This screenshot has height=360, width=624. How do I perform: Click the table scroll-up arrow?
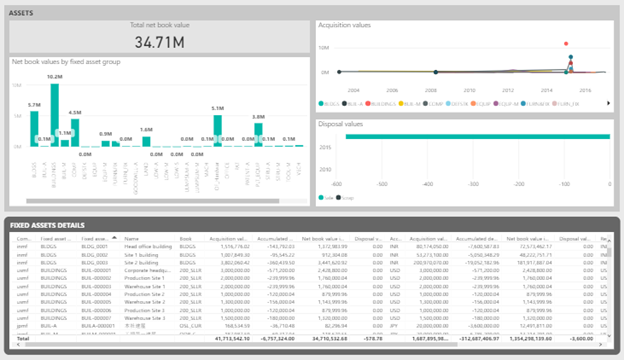[x=608, y=241]
